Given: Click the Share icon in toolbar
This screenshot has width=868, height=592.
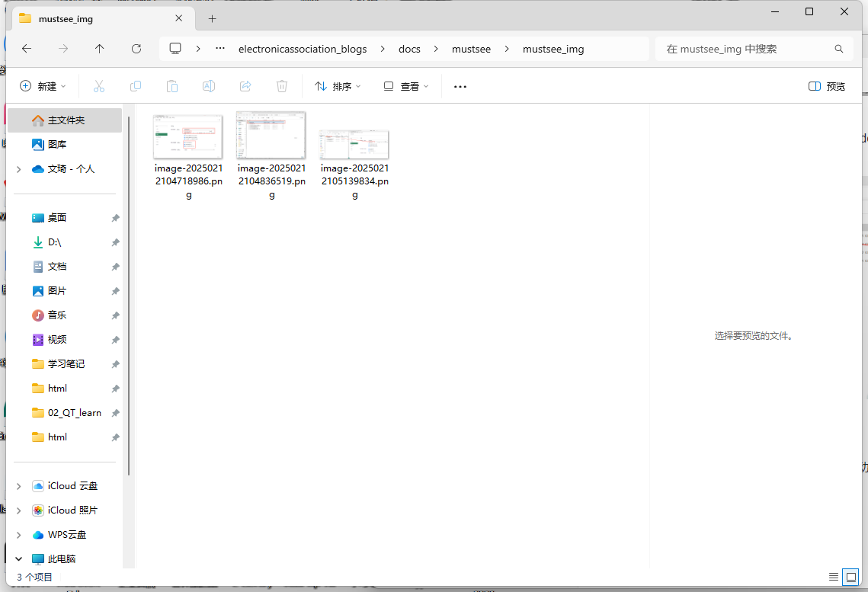Looking at the screenshot, I should [245, 86].
